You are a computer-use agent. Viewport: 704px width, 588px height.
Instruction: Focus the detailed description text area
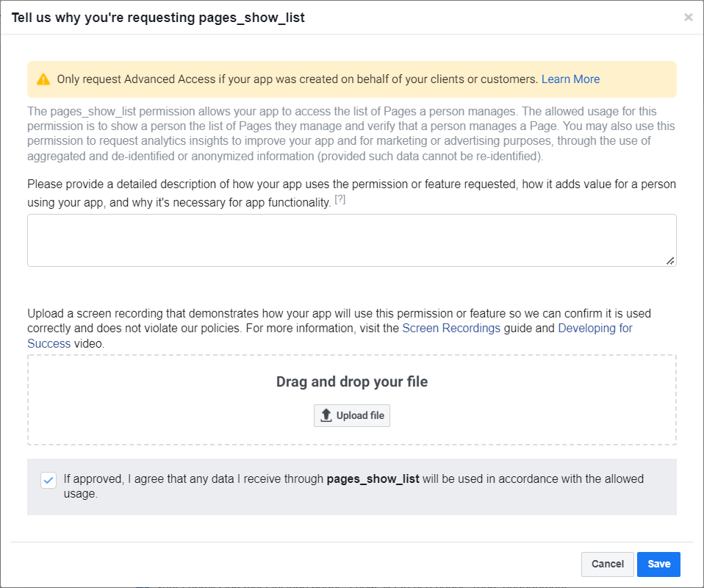click(x=351, y=240)
